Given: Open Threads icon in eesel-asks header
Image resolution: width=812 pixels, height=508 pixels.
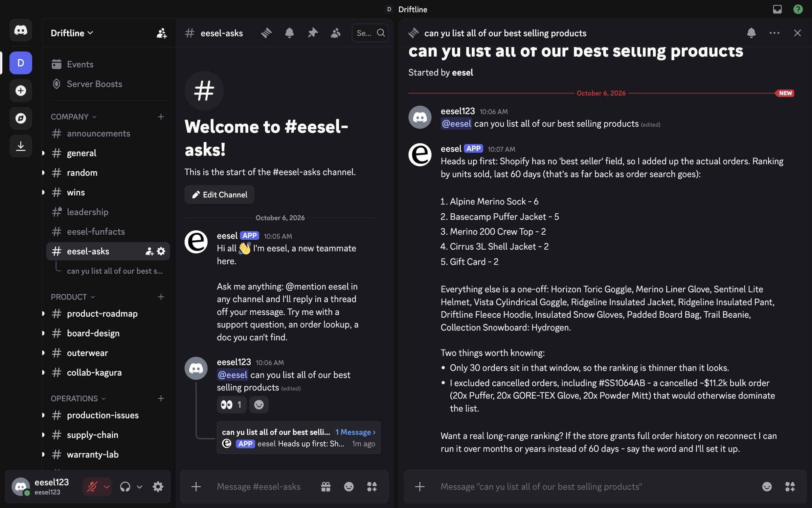Looking at the screenshot, I should coord(267,33).
